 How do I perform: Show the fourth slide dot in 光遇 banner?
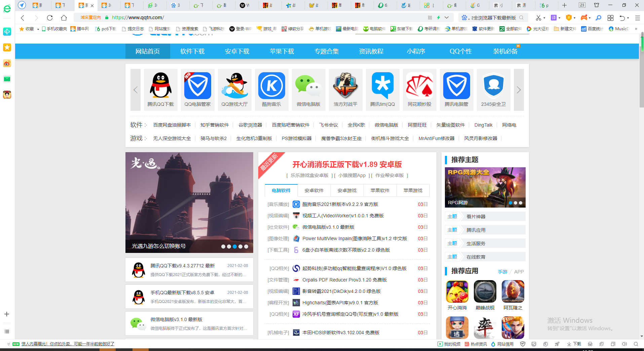[x=240, y=247]
